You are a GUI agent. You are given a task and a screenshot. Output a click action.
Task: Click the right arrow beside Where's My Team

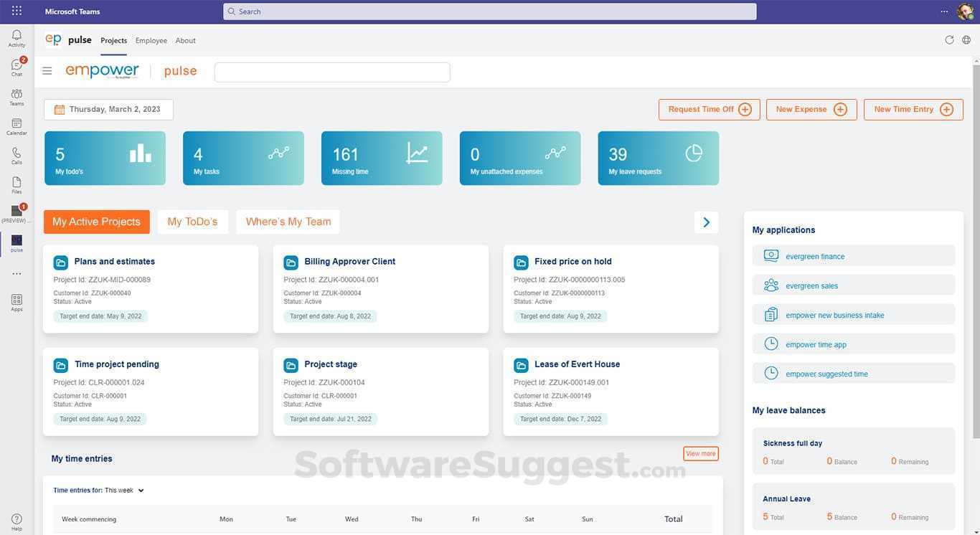pos(706,222)
